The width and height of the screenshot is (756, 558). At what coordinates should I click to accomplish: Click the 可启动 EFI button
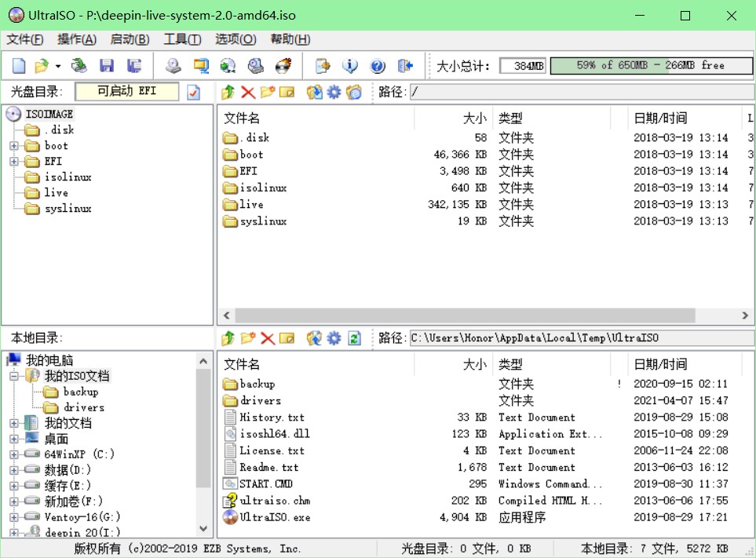click(126, 92)
